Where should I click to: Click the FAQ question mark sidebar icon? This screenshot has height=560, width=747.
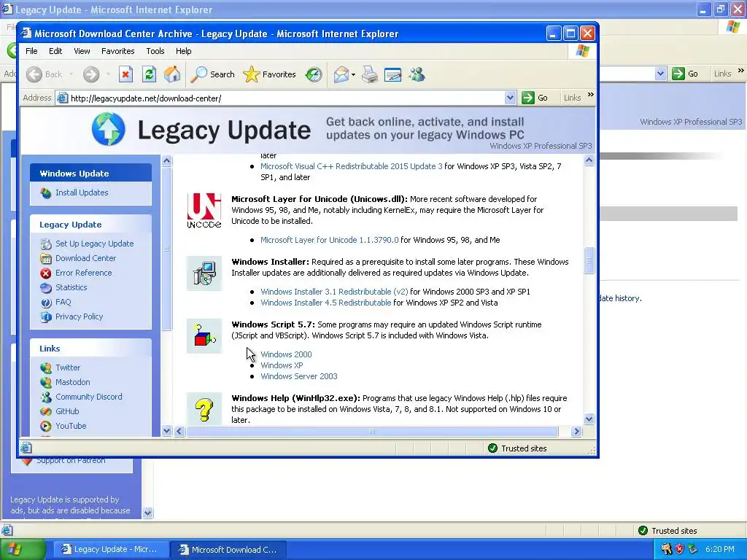coord(46,303)
